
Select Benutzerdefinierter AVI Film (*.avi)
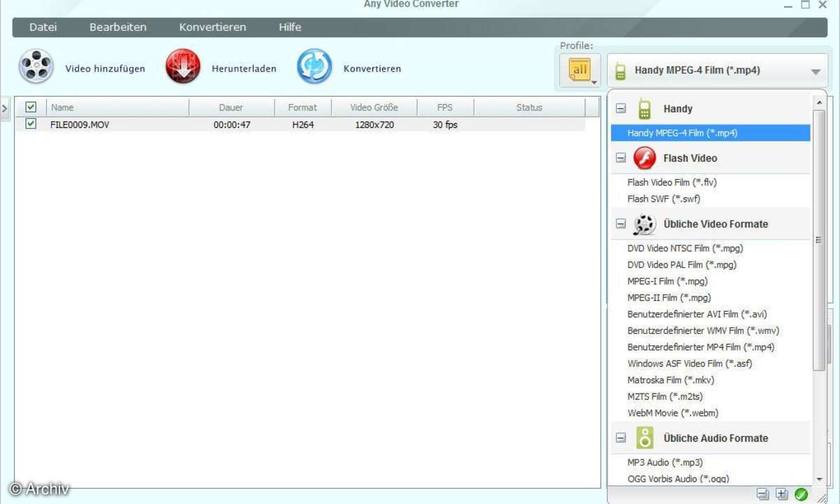pyautogui.click(x=697, y=314)
